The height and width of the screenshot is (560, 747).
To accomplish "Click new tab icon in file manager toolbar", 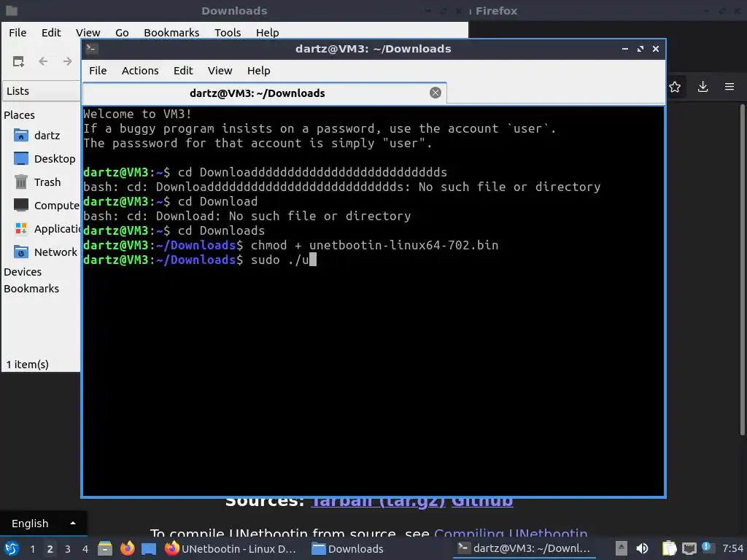I will [18, 61].
